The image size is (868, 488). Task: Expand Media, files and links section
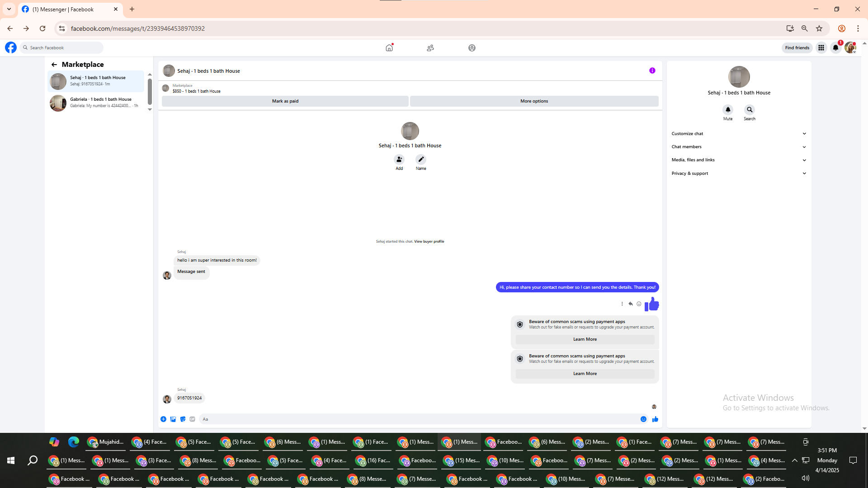point(739,160)
